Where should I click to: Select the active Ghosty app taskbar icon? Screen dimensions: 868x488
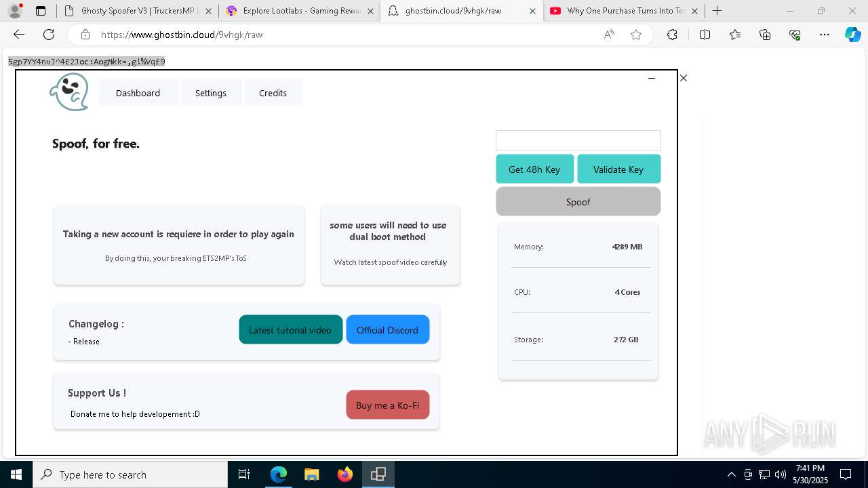coord(378,474)
